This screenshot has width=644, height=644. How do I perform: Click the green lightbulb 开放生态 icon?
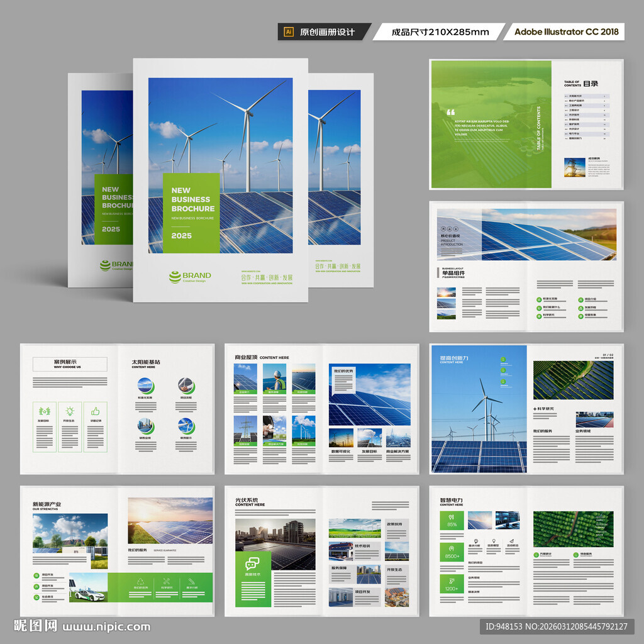(70, 411)
